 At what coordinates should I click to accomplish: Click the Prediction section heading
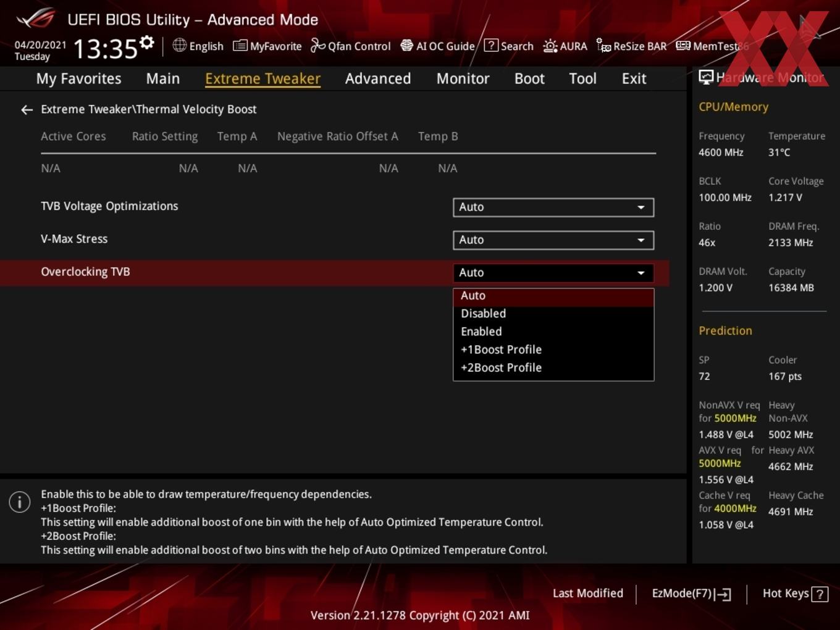(x=725, y=331)
